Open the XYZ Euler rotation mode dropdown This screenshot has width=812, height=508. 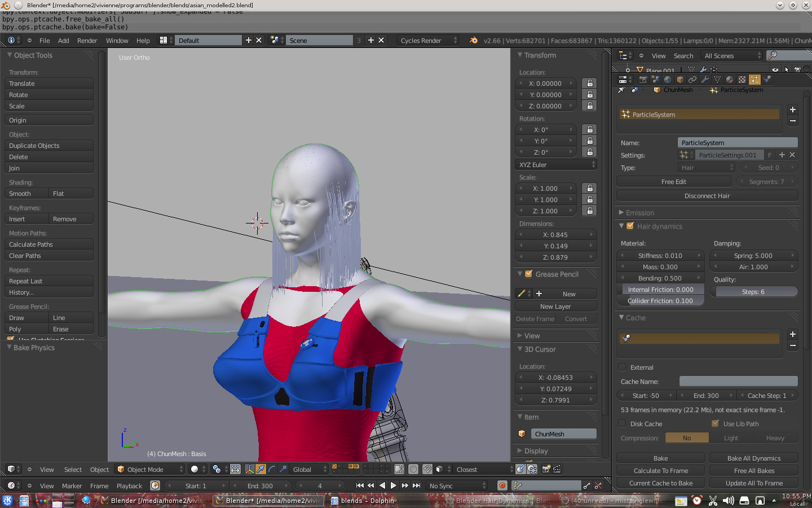point(556,165)
